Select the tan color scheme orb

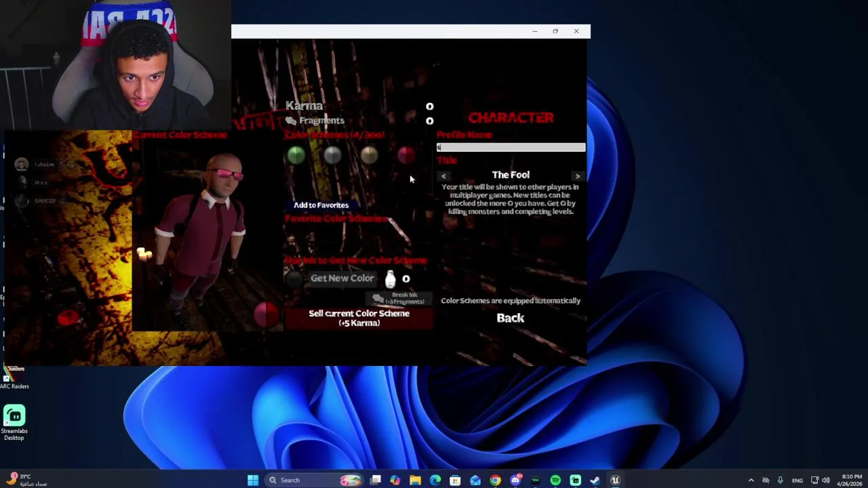coord(369,156)
